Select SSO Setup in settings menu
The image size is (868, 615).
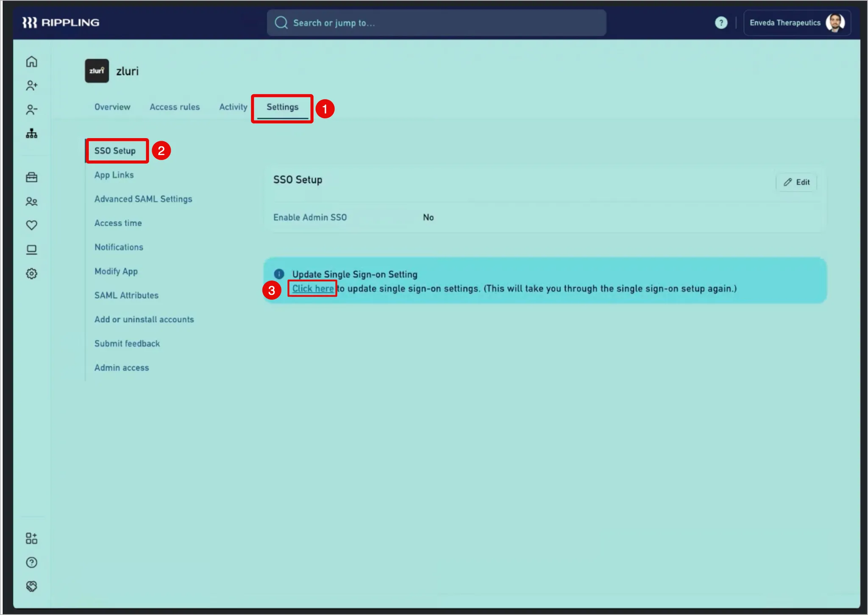[x=115, y=151]
